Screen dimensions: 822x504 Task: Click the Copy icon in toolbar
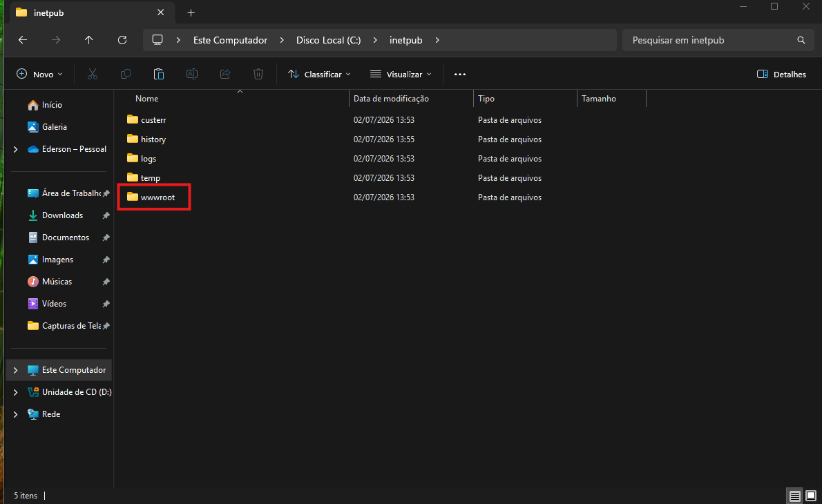pos(125,75)
